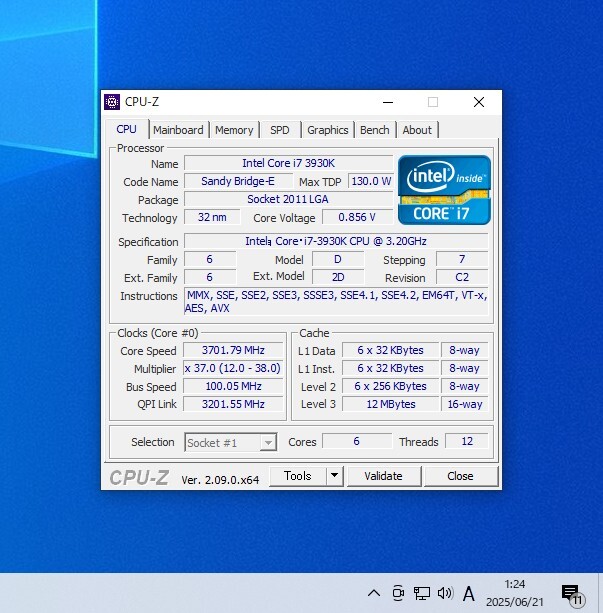The height and width of the screenshot is (613, 603).
Task: Click the Bus Speed value '100.05 MHz'
Action: click(x=233, y=386)
